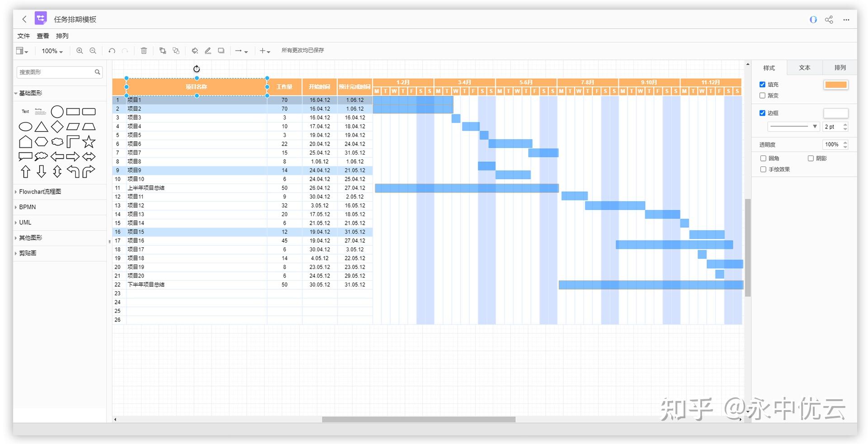Click the orange fill color swatch
The image size is (868, 444).
click(x=836, y=85)
